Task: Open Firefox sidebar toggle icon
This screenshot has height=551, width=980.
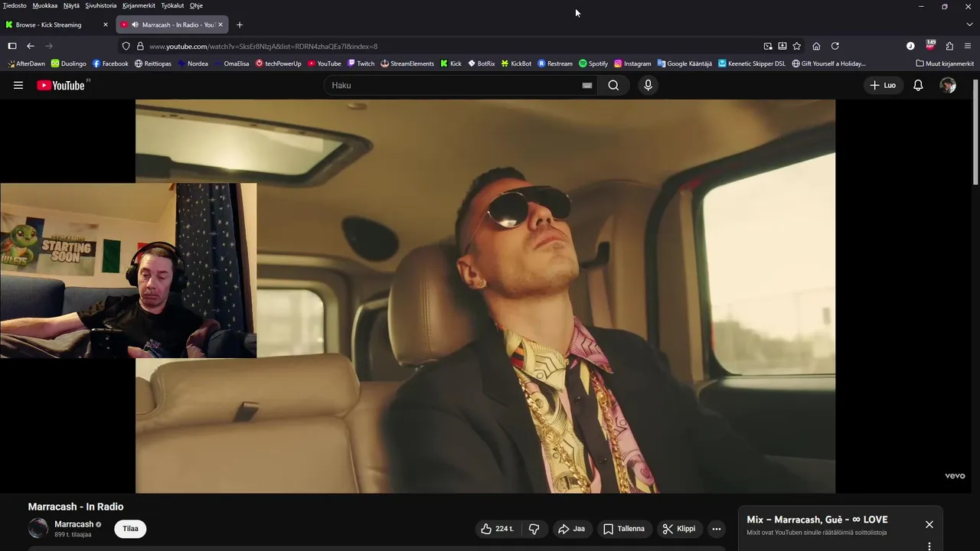Action: click(12, 46)
